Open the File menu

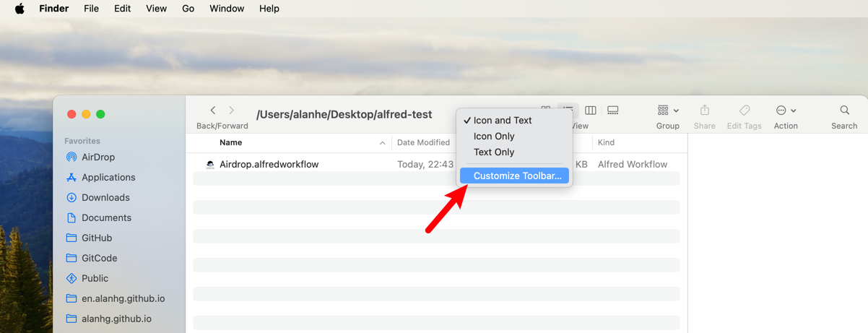(91, 9)
